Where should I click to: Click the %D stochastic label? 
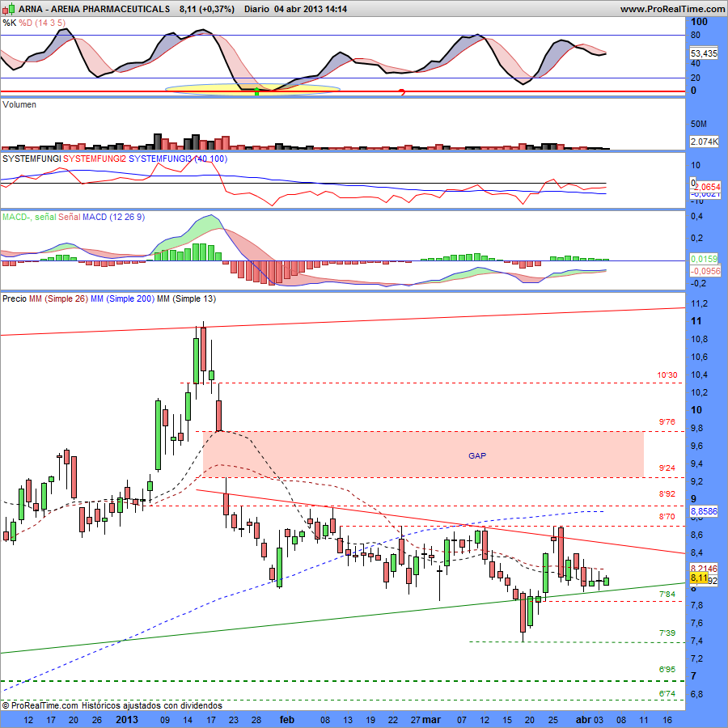click(26, 23)
